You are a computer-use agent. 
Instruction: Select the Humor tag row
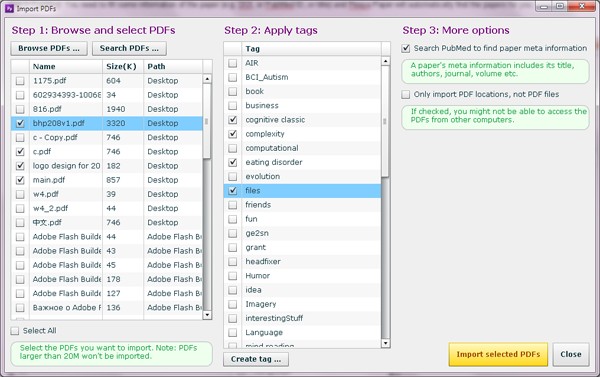click(302, 276)
